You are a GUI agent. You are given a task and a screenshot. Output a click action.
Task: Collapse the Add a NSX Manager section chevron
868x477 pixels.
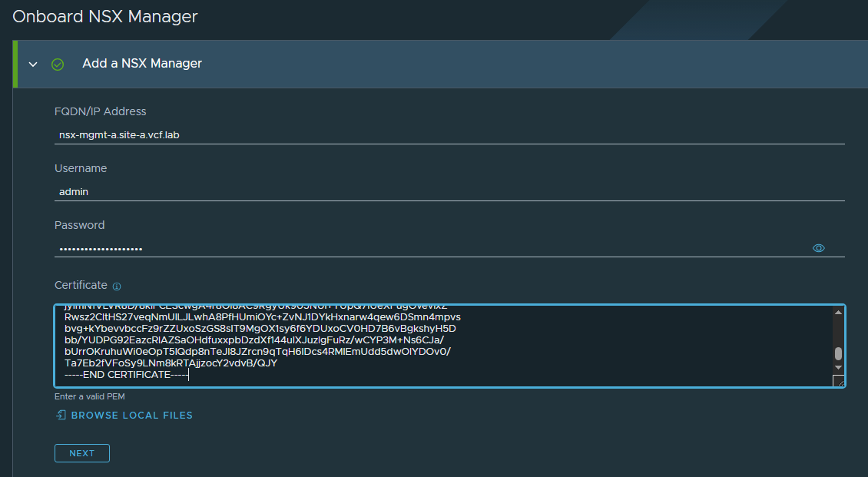pos(33,64)
